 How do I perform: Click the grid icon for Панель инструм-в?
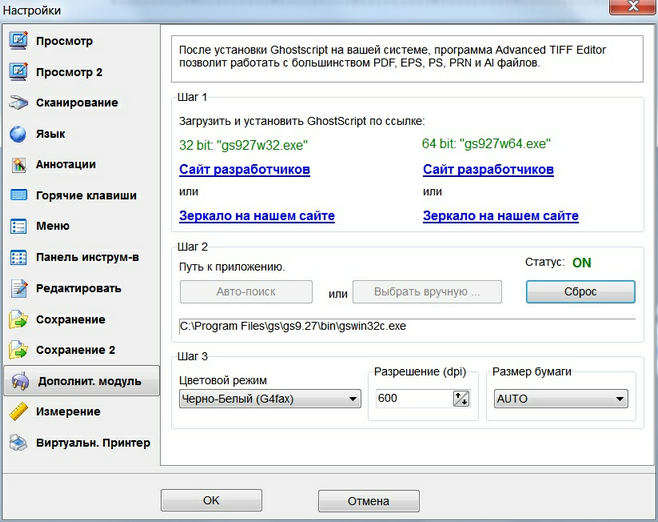18,257
